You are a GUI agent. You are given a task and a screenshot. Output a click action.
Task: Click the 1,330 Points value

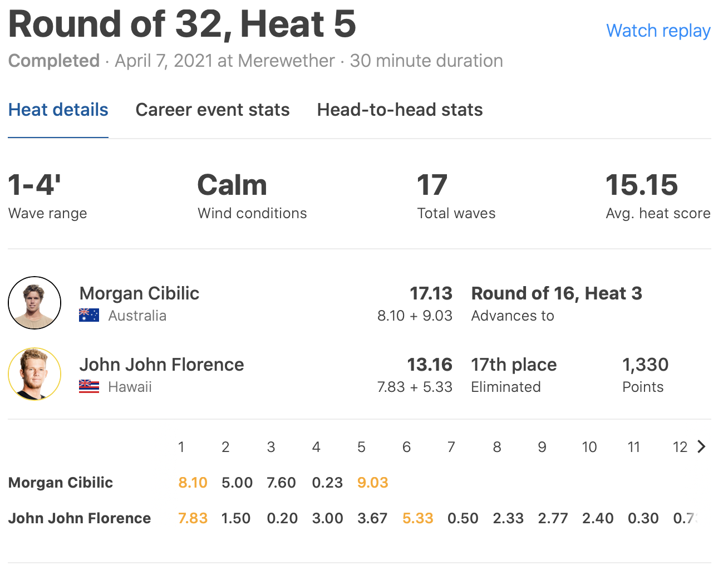[645, 365]
